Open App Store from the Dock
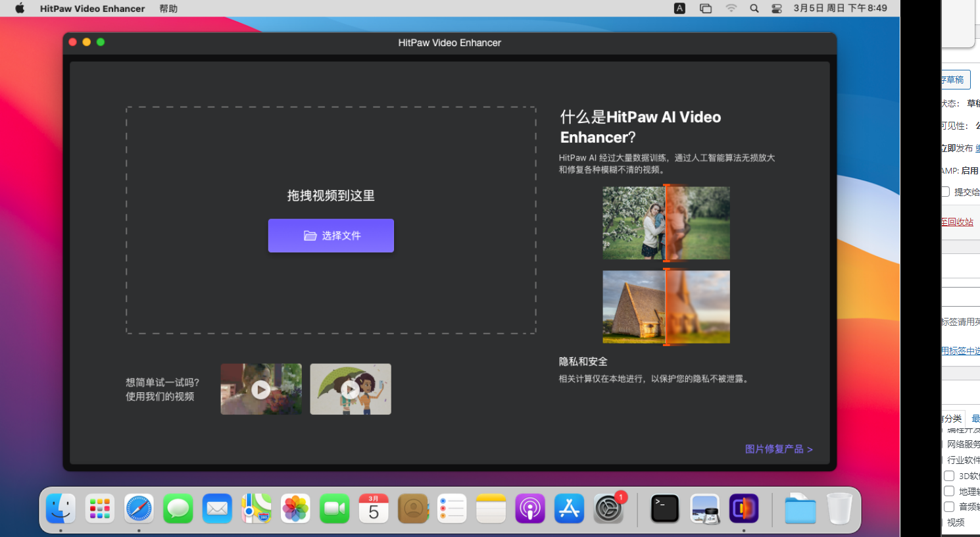Viewport: 980px width, 537px height. (x=569, y=509)
